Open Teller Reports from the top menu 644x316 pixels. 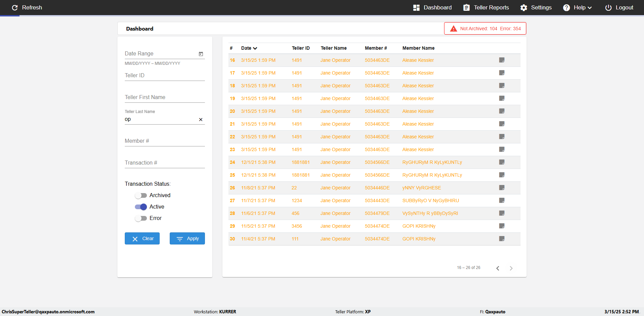pos(486,8)
